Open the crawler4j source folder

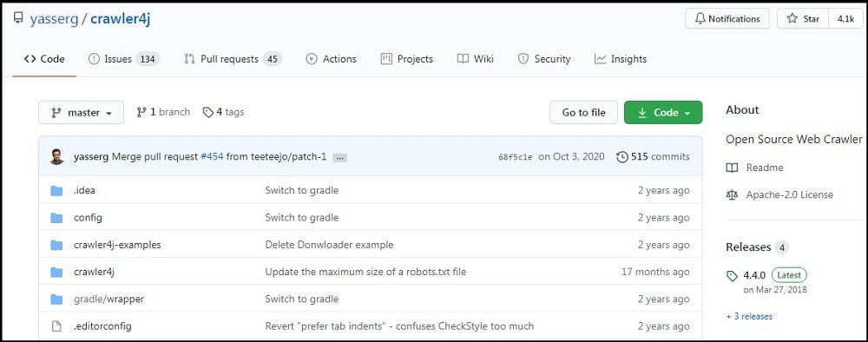pyautogui.click(x=94, y=272)
